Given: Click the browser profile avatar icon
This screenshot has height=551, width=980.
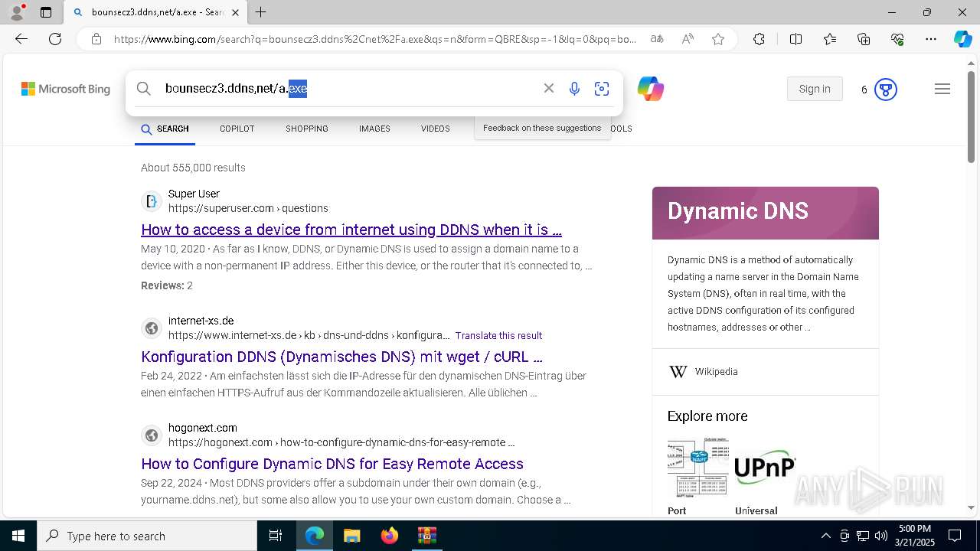Looking at the screenshot, I should [17, 12].
